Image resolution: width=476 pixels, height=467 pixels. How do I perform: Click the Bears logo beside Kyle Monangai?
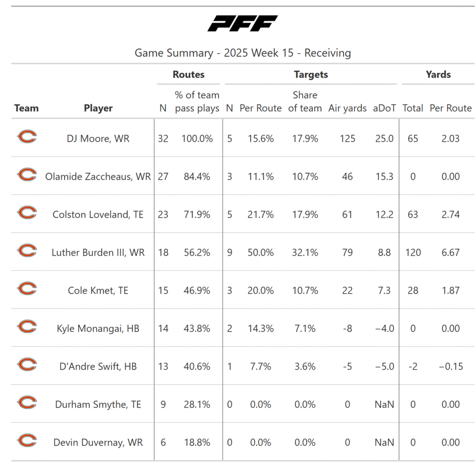[x=26, y=327]
